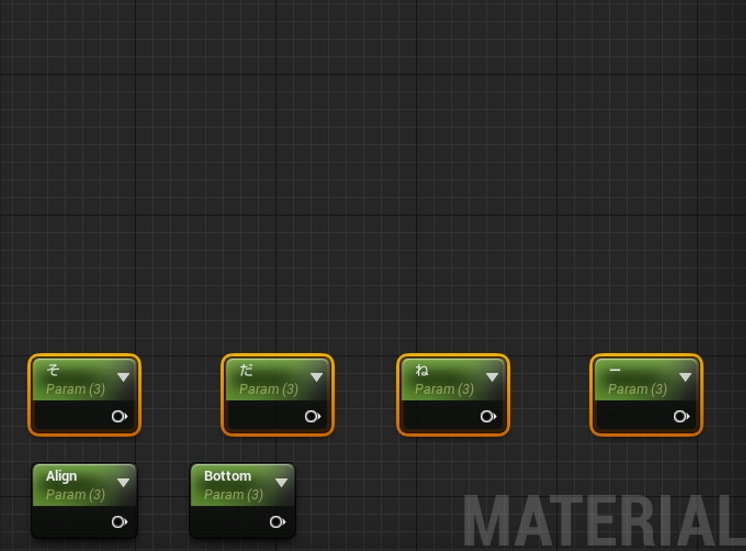Viewport: 746px width, 551px height.
Task: Collapse the だ parameter node arrow
Action: [316, 377]
